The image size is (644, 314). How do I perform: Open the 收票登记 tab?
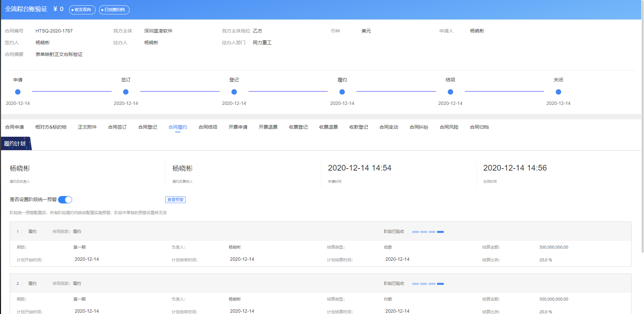click(x=299, y=127)
